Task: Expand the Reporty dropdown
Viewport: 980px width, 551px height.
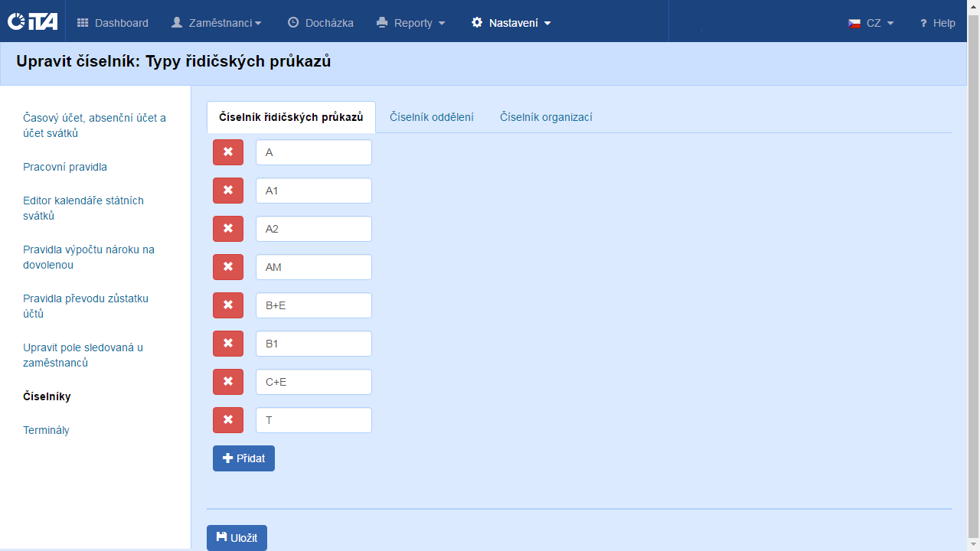Action: point(411,23)
